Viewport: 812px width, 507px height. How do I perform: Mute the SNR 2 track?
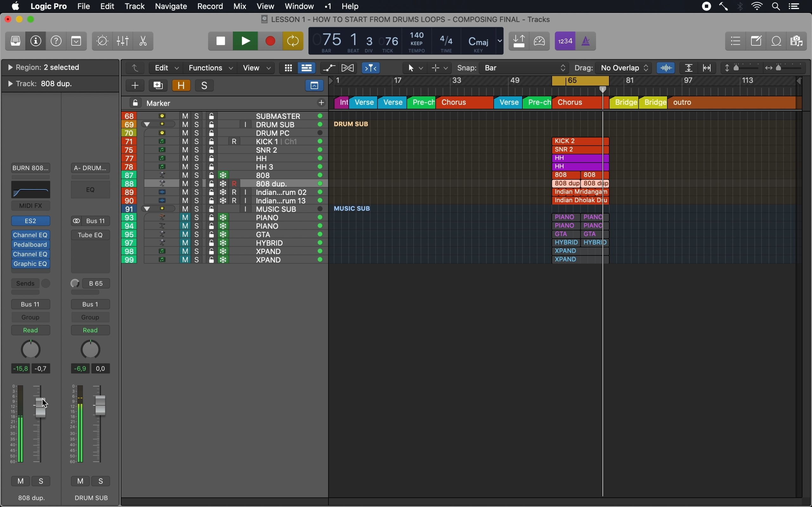coord(185,150)
